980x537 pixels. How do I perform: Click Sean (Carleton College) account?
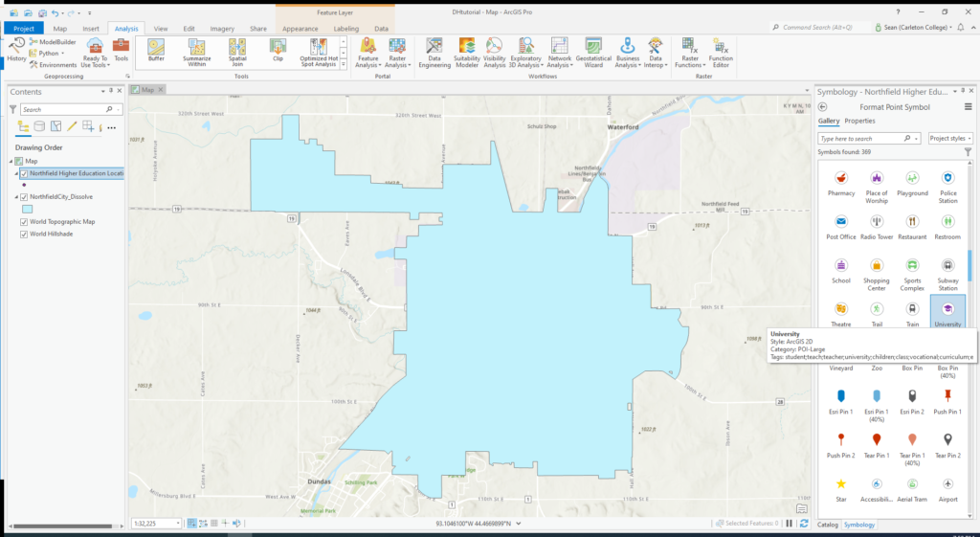coord(914,28)
